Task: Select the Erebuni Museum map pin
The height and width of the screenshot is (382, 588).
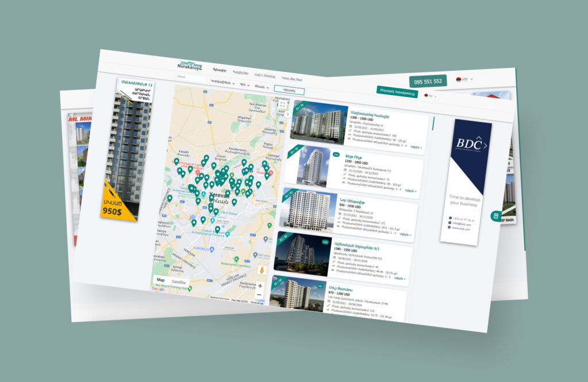Action: pyautogui.click(x=227, y=235)
